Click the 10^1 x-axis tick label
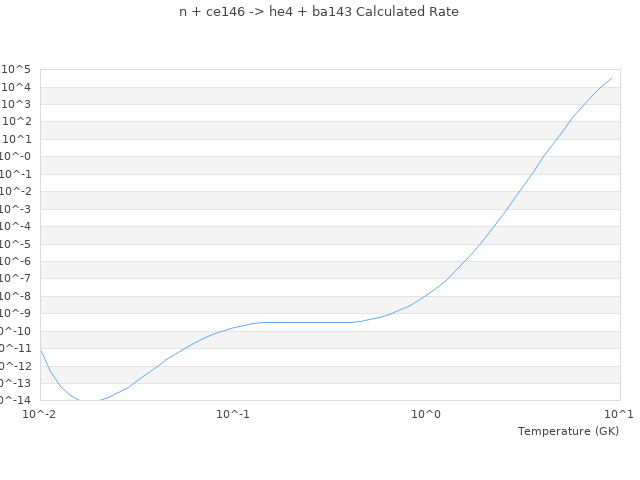Viewport: 640px width, 480px height. 619,414
